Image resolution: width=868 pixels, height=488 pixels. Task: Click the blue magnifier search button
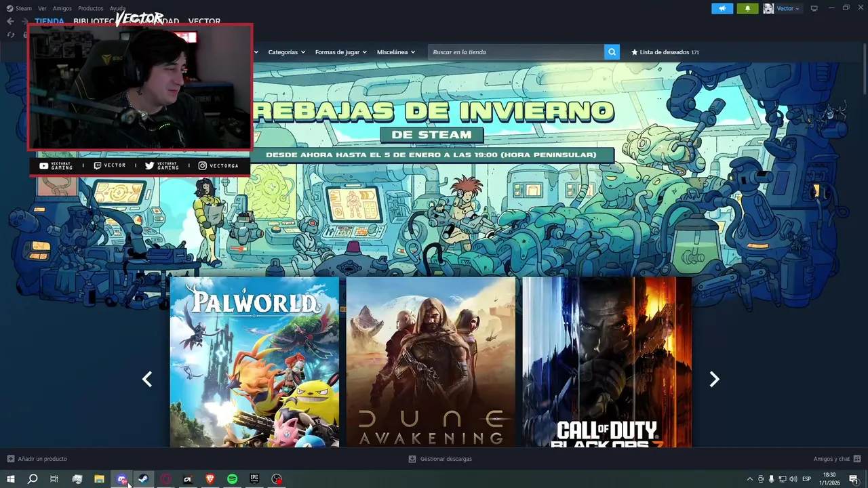click(612, 52)
